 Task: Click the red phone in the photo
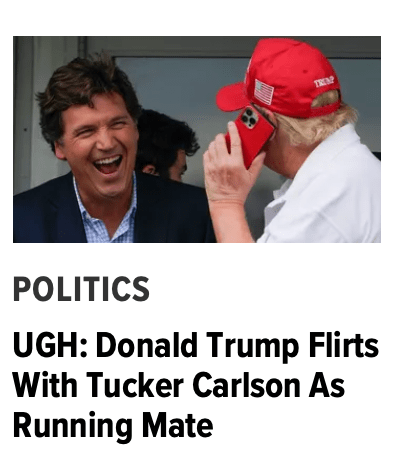(250, 136)
